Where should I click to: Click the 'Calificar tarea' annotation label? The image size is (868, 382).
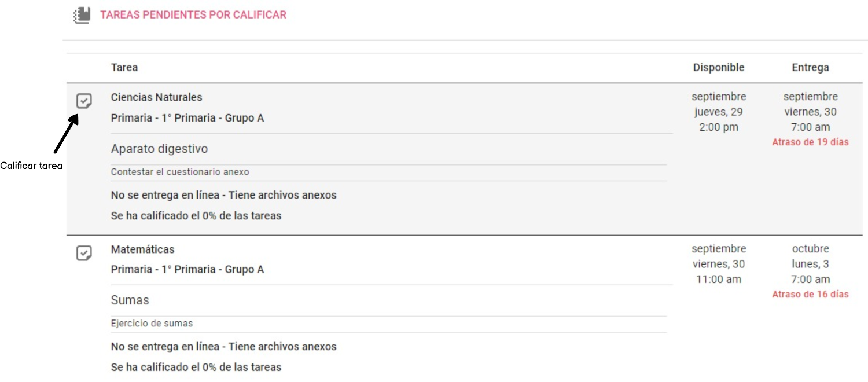[x=31, y=166]
